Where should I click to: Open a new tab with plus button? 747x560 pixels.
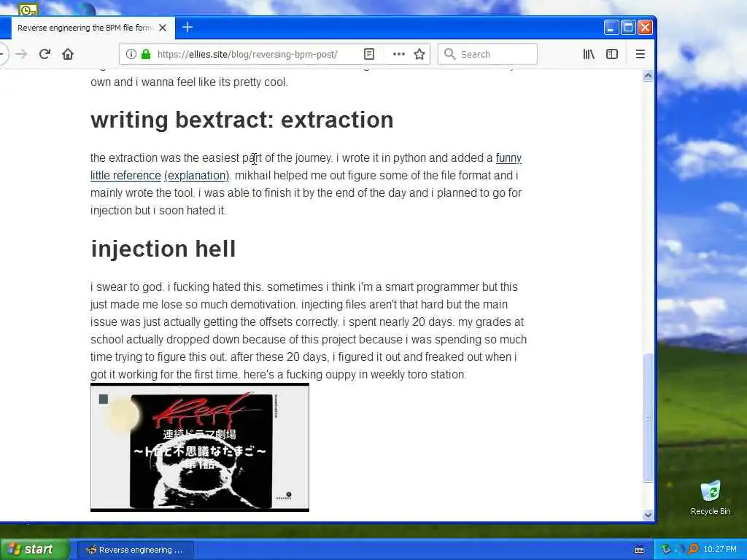click(x=187, y=28)
